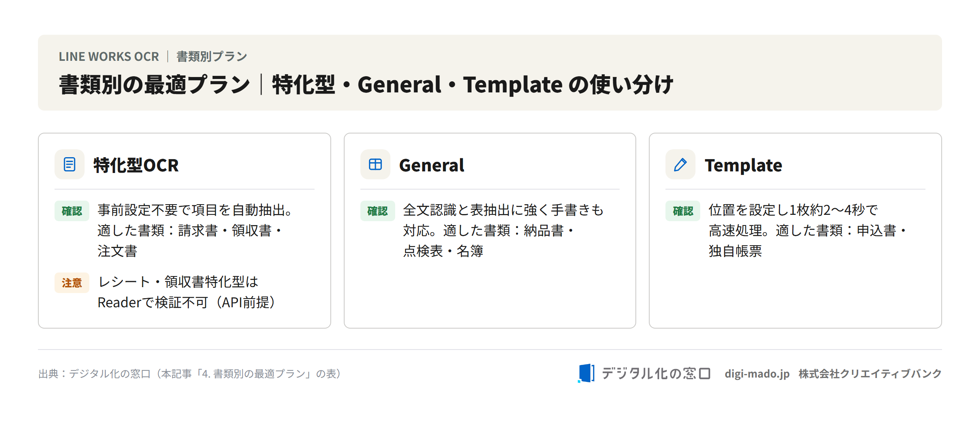This screenshot has height=421, width=980.
Task: Click the pencil icon beside Template
Action: pos(680,164)
